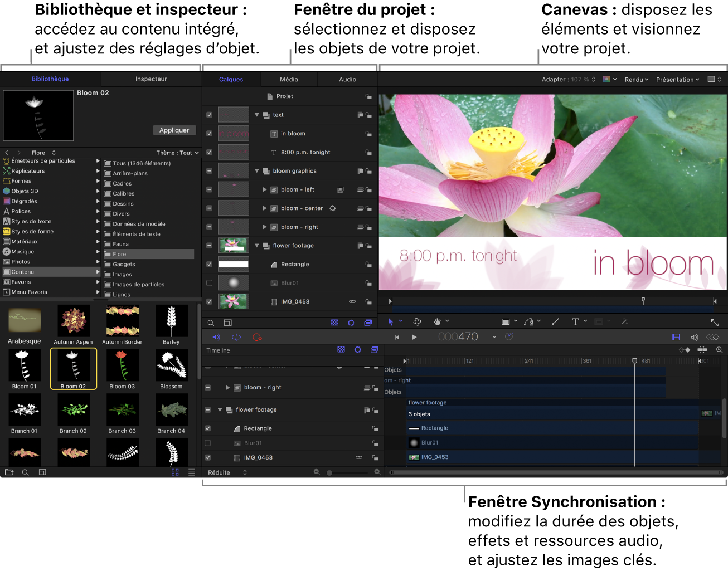The height and width of the screenshot is (571, 728).
Task: Select the Fauna folder
Action: point(121,244)
